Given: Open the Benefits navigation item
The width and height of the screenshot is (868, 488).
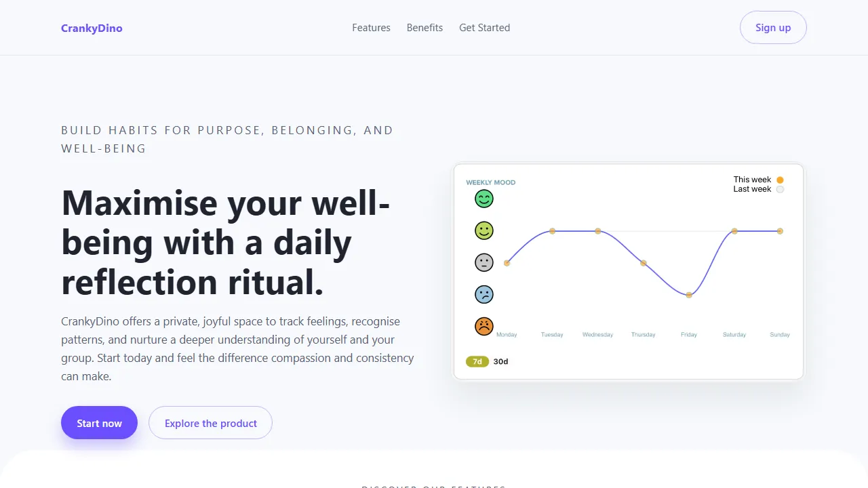Looking at the screenshot, I should (425, 27).
